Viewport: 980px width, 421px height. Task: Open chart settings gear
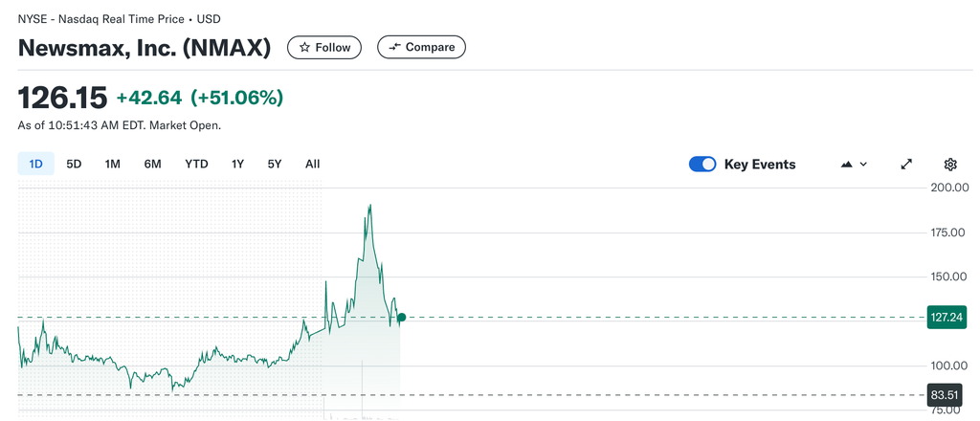pos(950,165)
